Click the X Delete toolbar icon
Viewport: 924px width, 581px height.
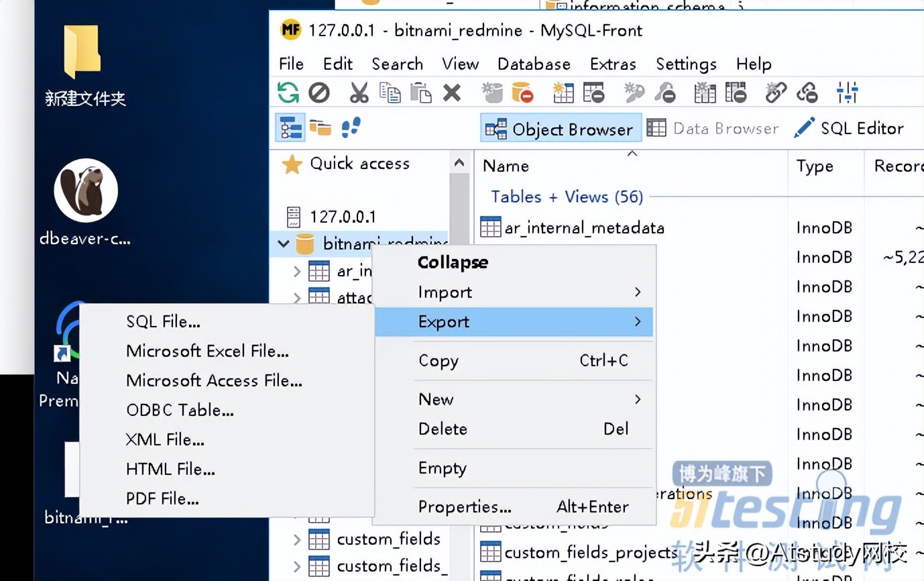pyautogui.click(x=452, y=93)
